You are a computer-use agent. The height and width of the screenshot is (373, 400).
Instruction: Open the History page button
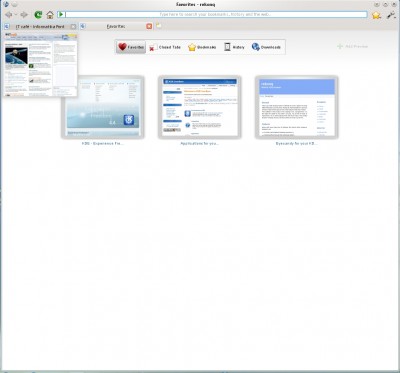pos(234,47)
